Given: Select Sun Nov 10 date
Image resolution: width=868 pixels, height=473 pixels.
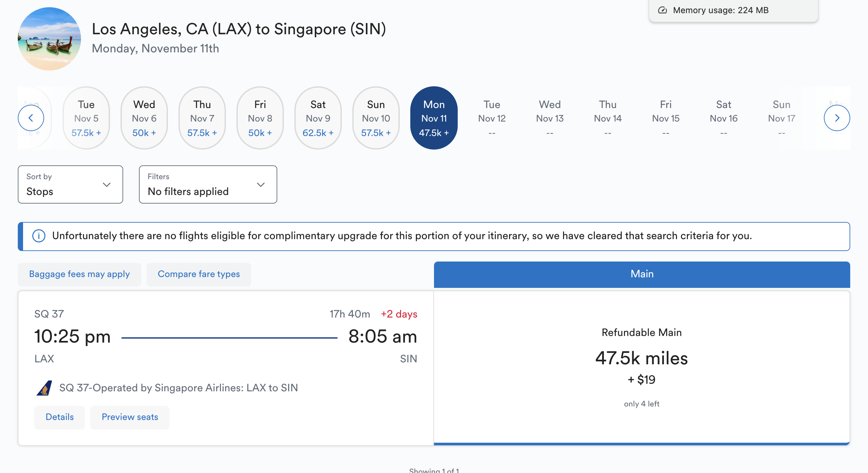Looking at the screenshot, I should tap(376, 118).
